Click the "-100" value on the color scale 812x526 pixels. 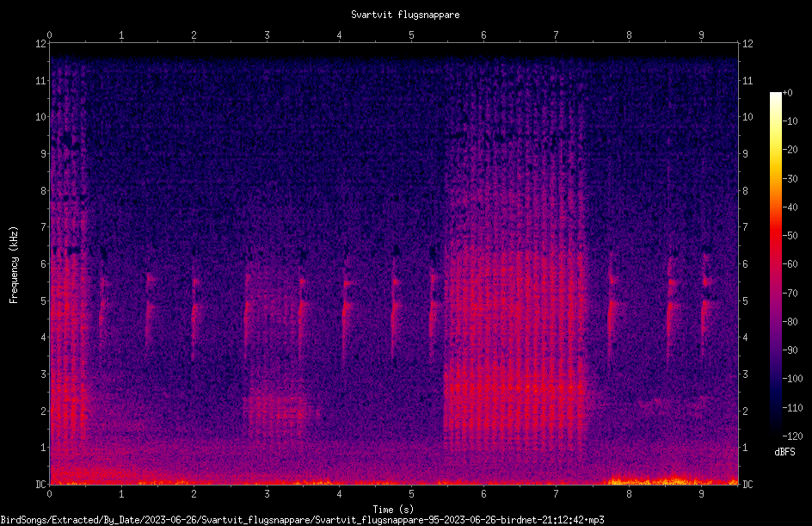tap(792, 379)
